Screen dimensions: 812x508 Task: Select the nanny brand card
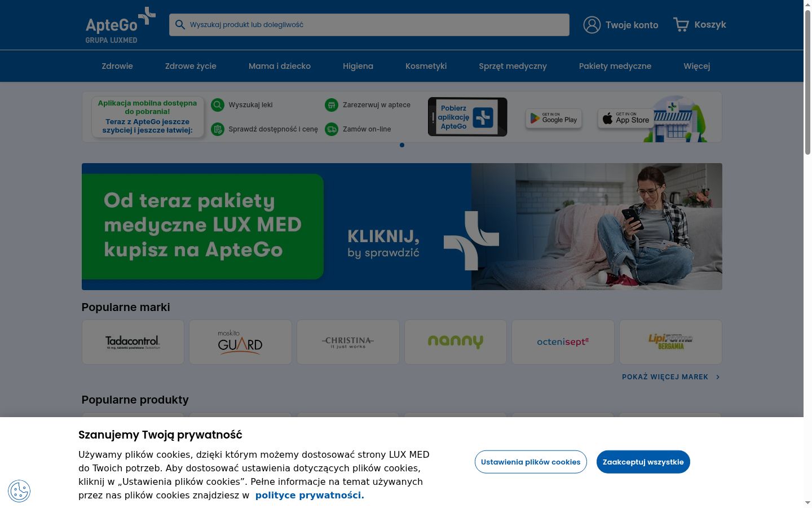[456, 342]
